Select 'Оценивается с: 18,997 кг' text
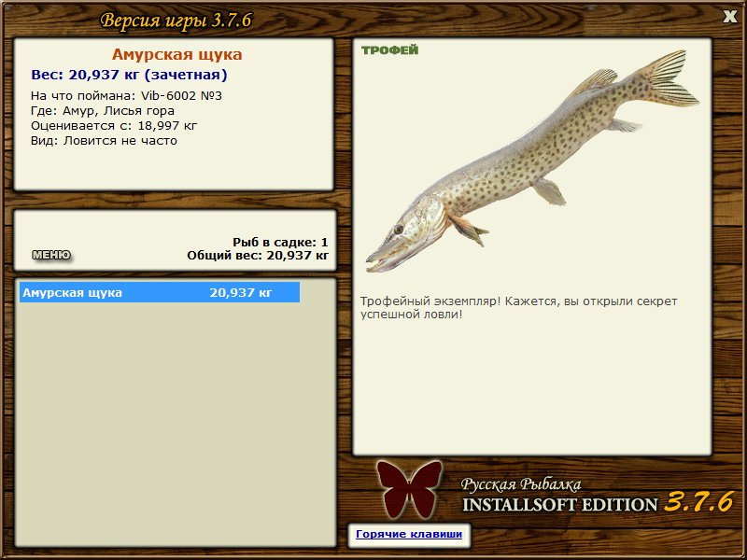The image size is (747, 560). coord(114,126)
